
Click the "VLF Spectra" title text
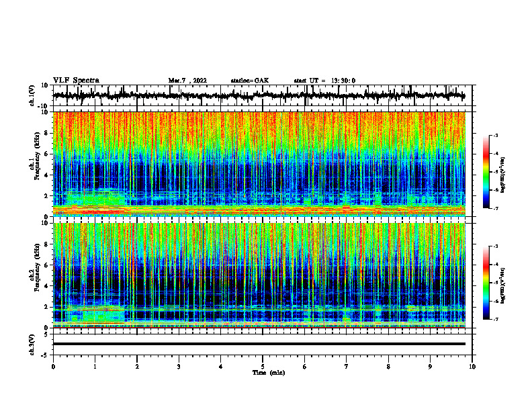[76, 81]
